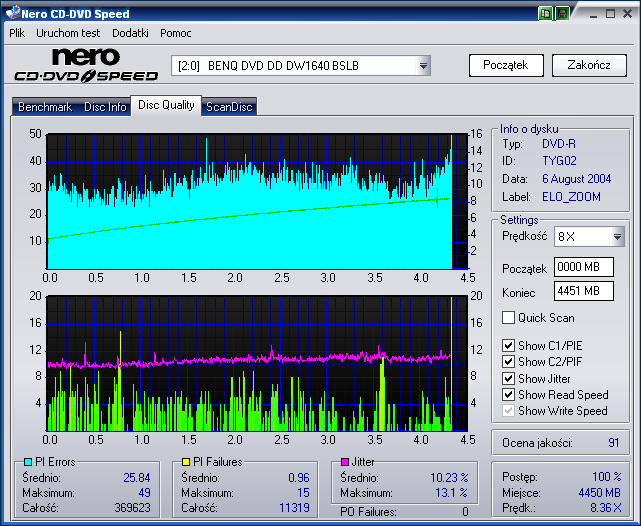Click the save floppy icon in title bar
This screenshot has height=526, width=641.
563,13
